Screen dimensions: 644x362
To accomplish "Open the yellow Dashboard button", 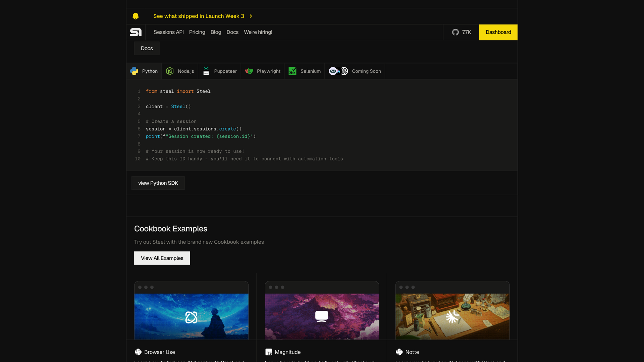I will (x=498, y=32).
